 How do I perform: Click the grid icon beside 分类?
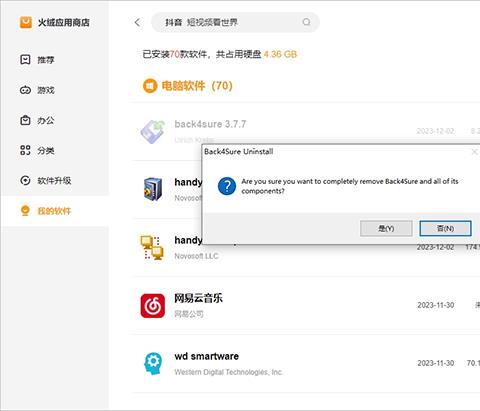(25, 150)
